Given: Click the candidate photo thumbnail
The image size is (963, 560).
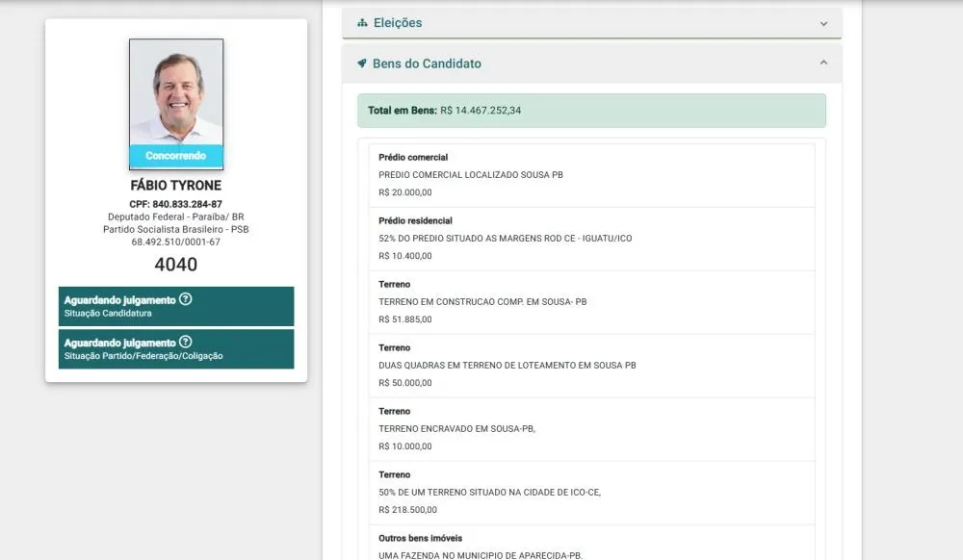Looking at the screenshot, I should point(176,104).
